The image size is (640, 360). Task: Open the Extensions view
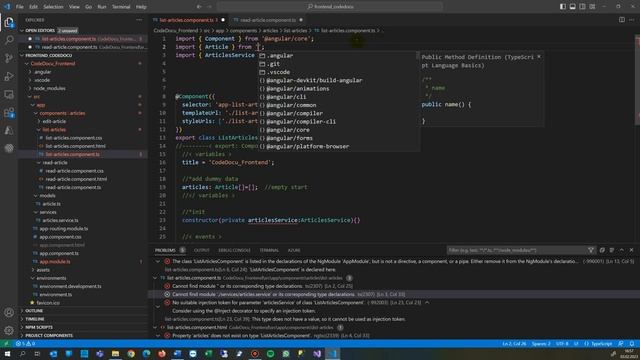(x=9, y=113)
